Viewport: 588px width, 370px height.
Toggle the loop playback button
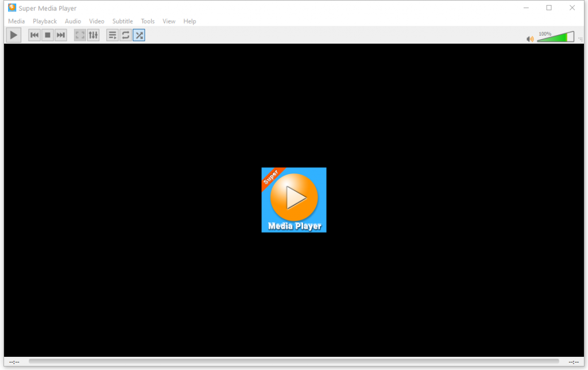tap(125, 34)
